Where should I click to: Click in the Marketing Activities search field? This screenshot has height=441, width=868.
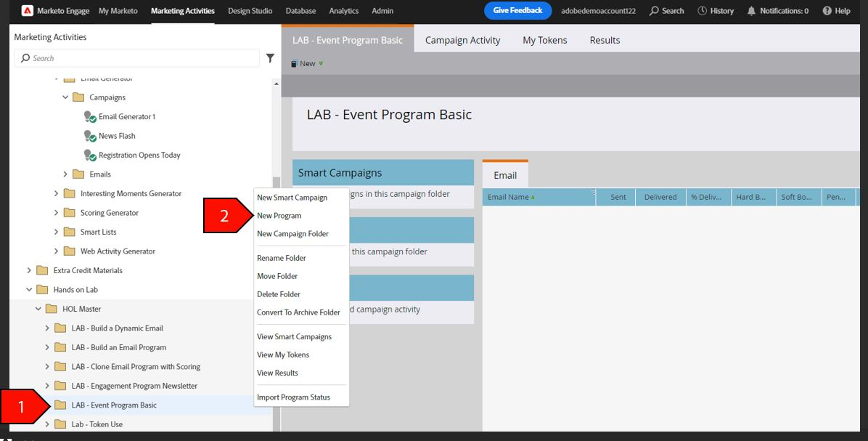click(x=136, y=58)
